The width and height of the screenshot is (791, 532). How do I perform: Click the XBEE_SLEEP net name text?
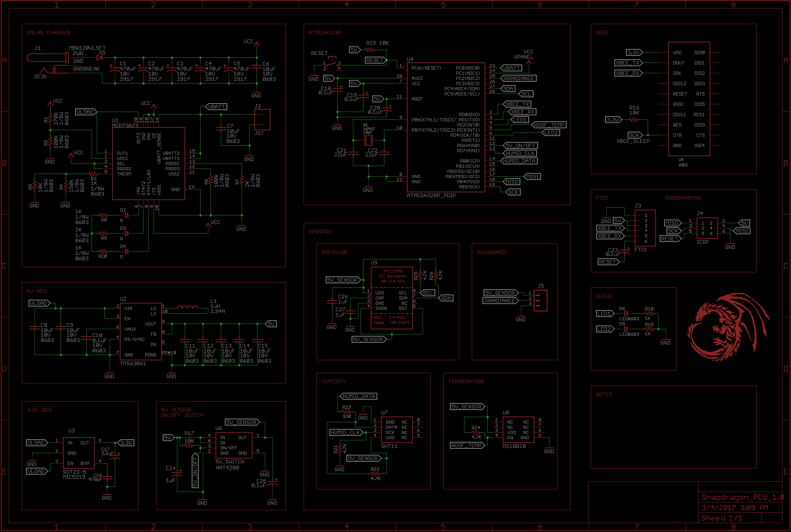click(x=633, y=141)
